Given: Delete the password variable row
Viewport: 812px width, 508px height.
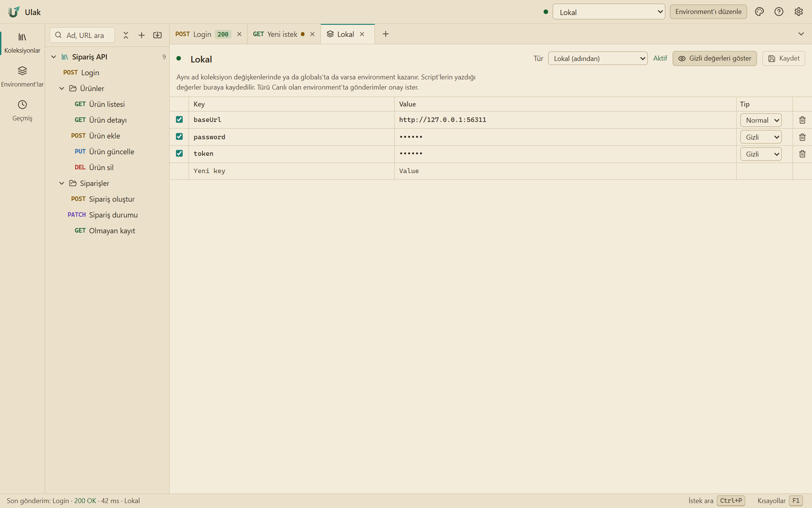Looking at the screenshot, I should click(x=802, y=137).
